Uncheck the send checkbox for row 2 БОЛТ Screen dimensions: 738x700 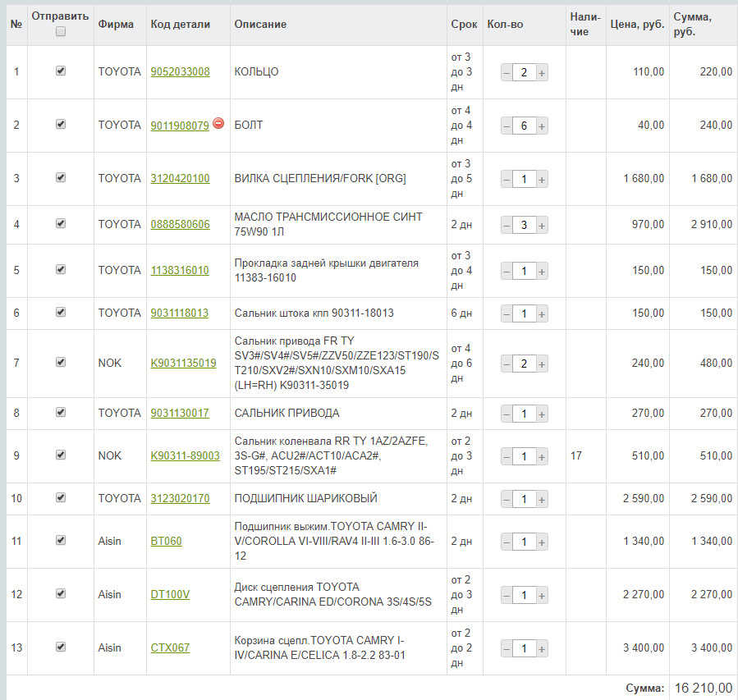coord(60,124)
